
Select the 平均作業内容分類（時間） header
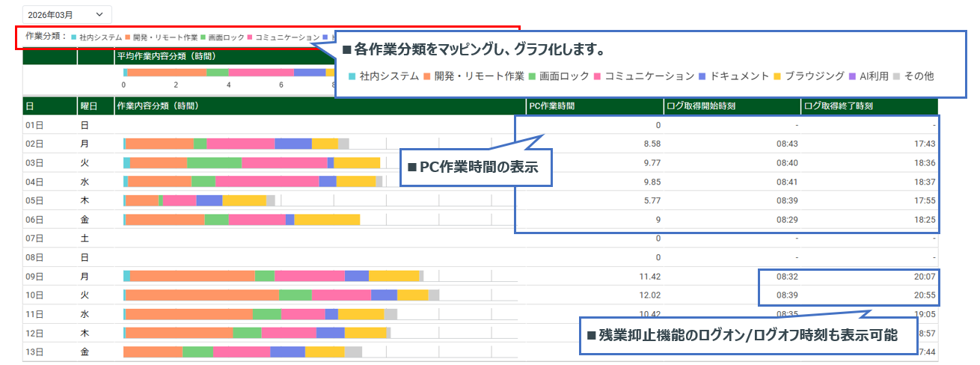167,56
